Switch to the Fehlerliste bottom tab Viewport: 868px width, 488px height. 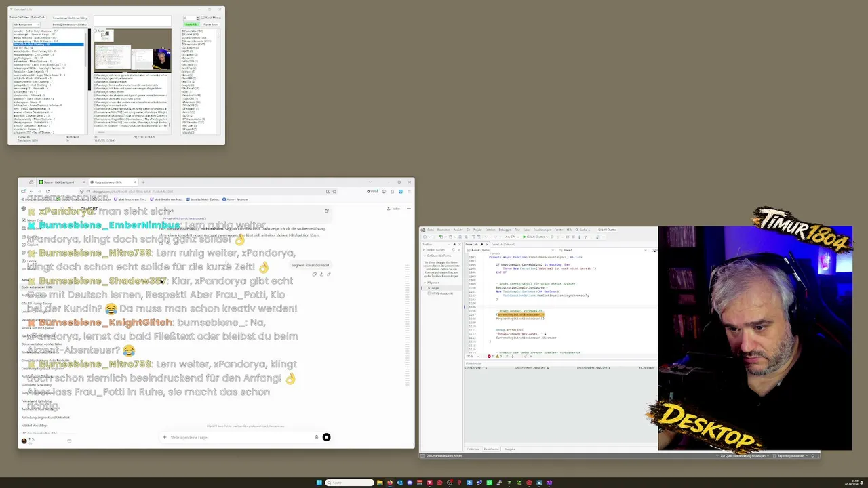tap(473, 449)
